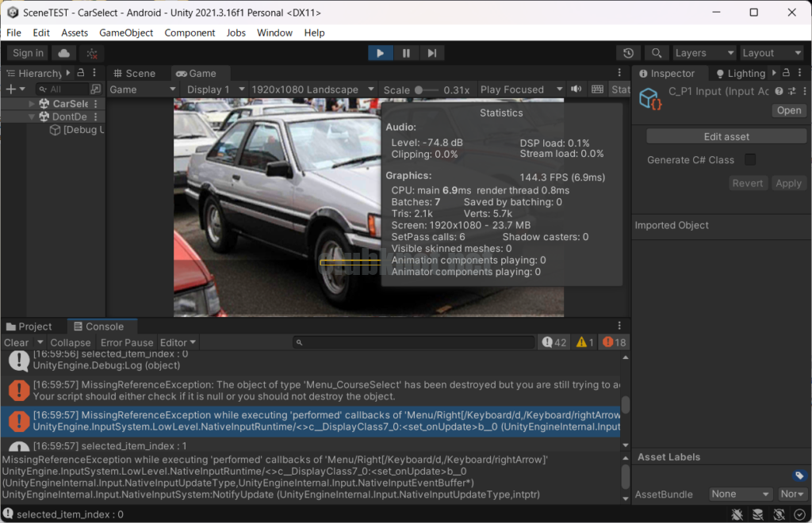Open the 1920x1080 Landscape resolution dropdown

pos(311,90)
